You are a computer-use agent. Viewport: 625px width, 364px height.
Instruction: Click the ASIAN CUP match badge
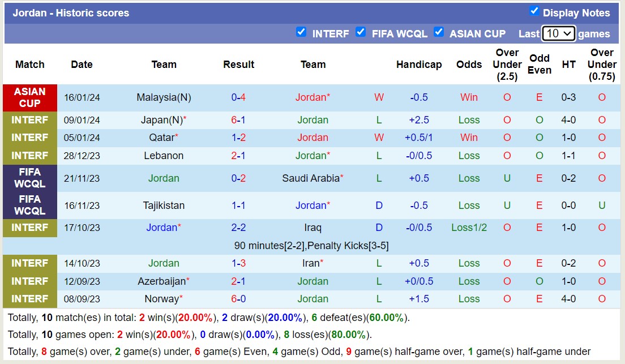(29, 97)
